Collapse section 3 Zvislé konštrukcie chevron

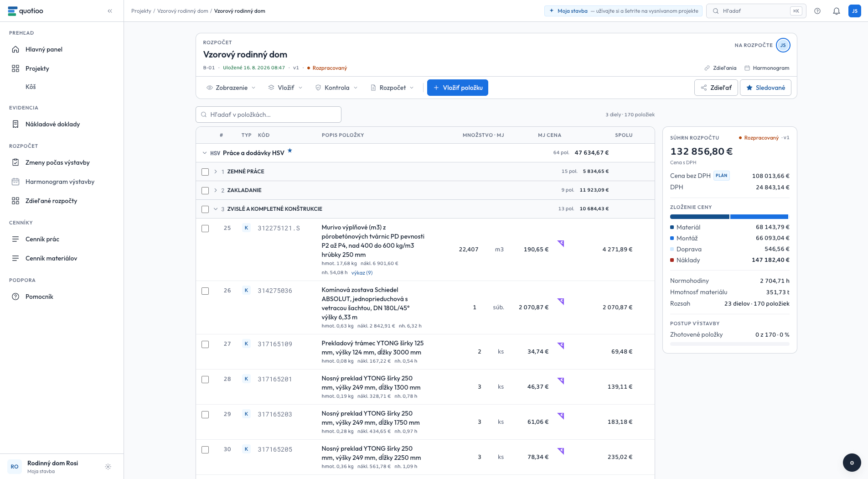(216, 209)
